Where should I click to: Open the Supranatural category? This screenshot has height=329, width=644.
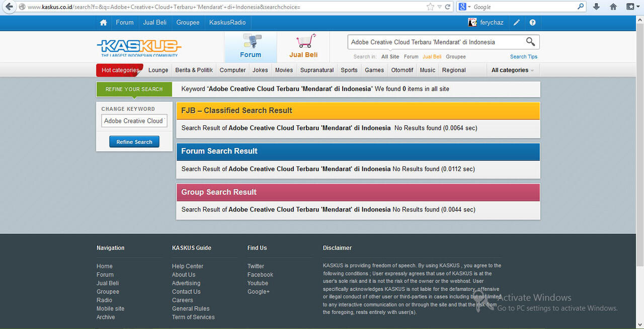coord(317,70)
